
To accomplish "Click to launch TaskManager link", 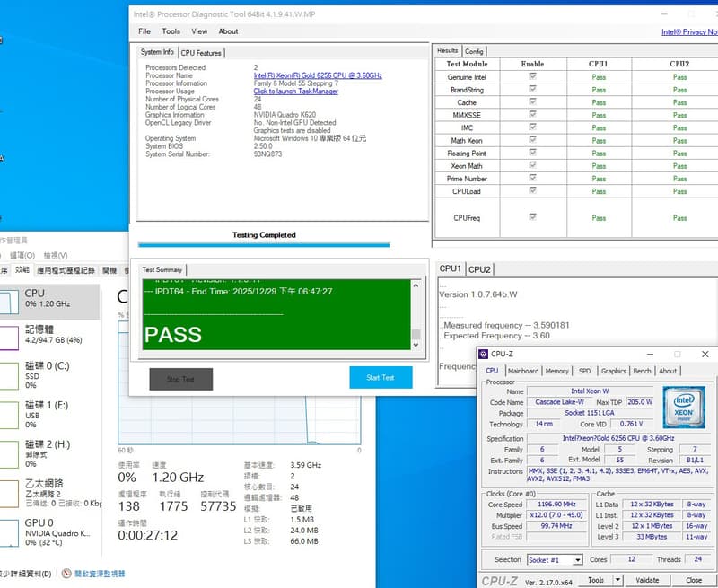I will [296, 92].
